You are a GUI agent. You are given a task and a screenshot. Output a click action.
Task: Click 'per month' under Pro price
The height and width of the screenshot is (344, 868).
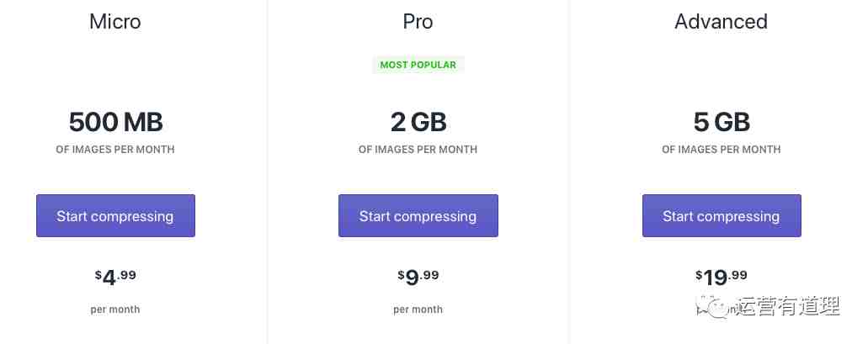(x=418, y=310)
